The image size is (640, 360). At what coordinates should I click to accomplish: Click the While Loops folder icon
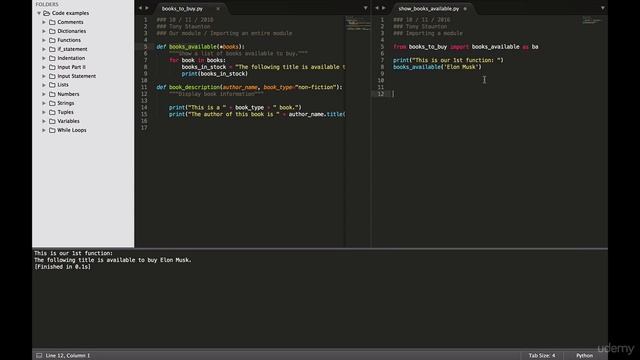click(x=52, y=130)
